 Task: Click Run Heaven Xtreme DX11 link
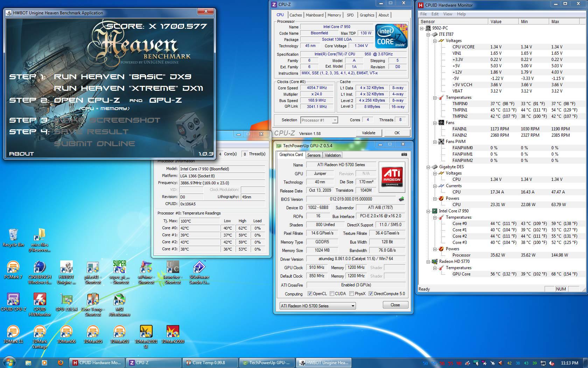point(128,88)
